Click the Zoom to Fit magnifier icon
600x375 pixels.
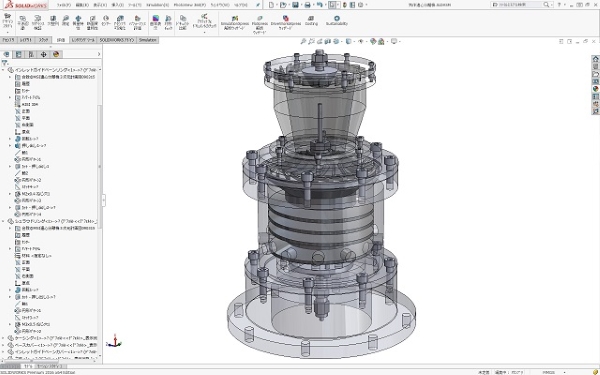pyautogui.click(x=303, y=41)
